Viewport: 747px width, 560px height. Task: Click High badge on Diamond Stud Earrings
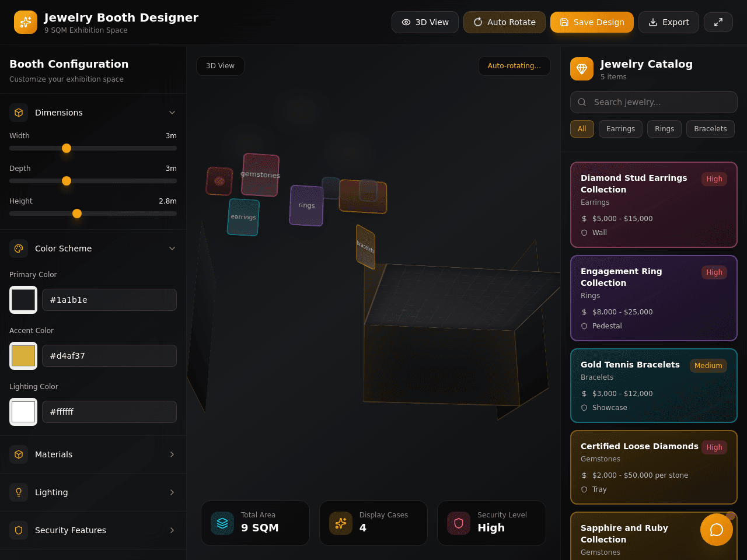714,179
